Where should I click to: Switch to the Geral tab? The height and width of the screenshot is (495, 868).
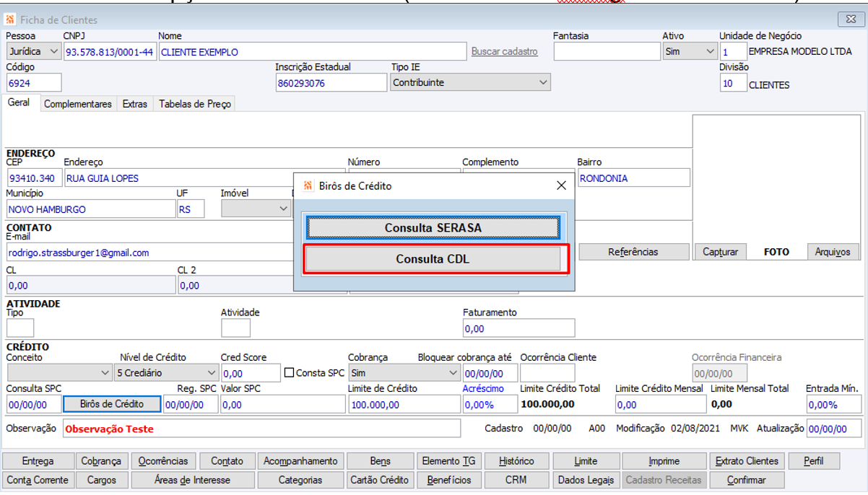pyautogui.click(x=19, y=103)
